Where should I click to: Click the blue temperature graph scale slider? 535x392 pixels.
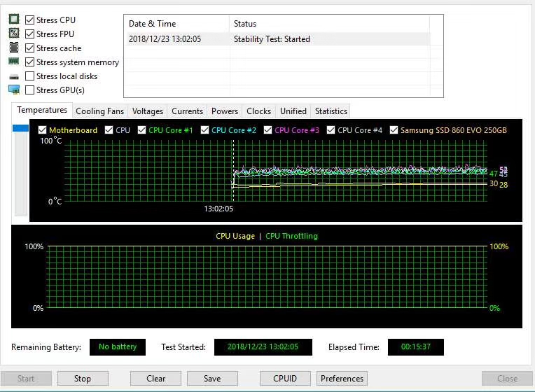[x=21, y=128]
